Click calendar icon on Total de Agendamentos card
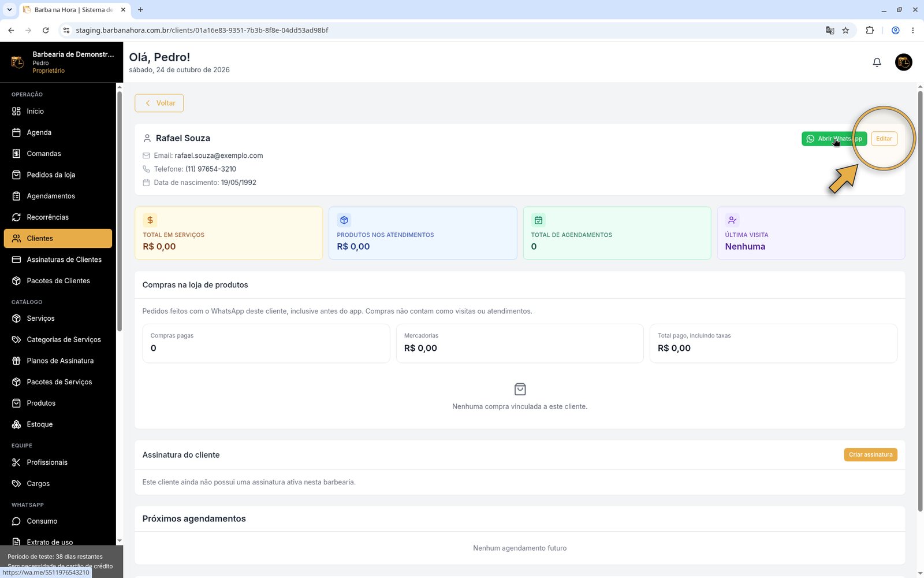The width and height of the screenshot is (924, 578). 538,220
